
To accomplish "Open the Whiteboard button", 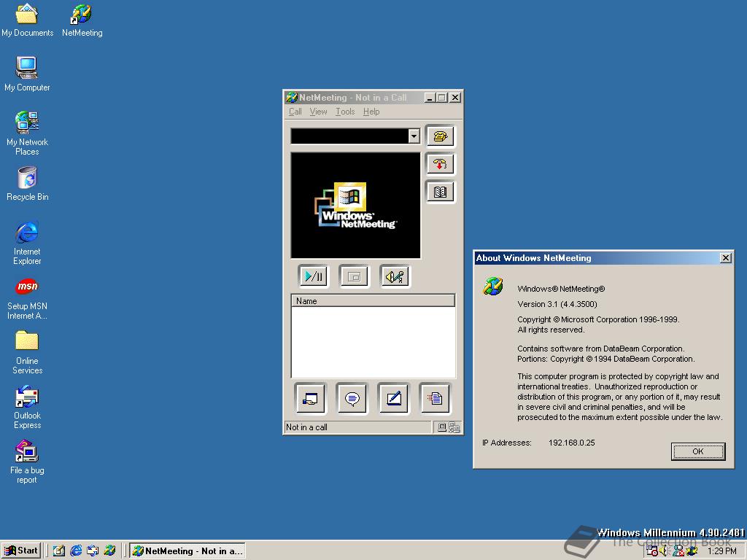I will click(x=393, y=398).
